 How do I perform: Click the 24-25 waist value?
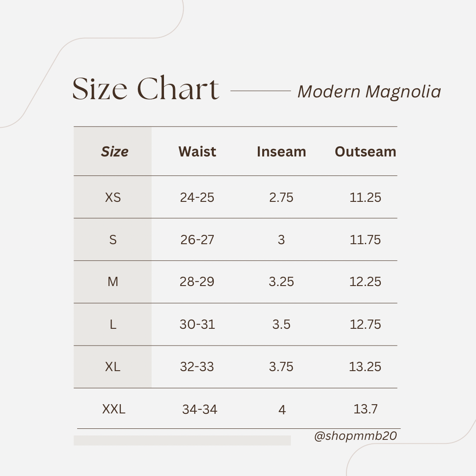[x=197, y=197]
